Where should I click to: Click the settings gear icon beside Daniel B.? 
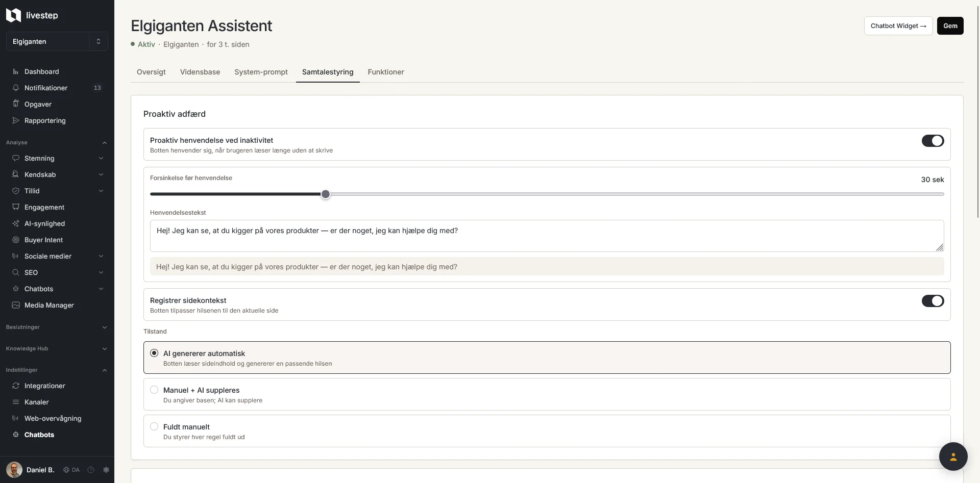click(106, 470)
